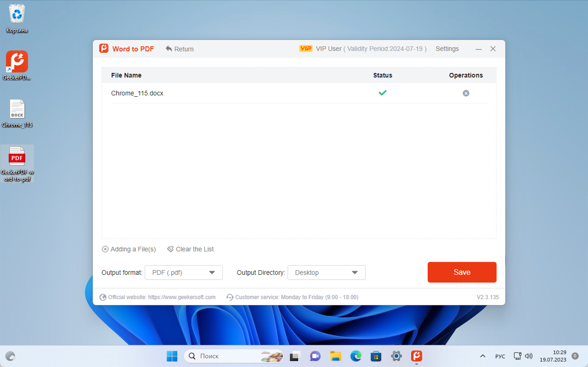Select the Chrome_115.docx file row

[x=299, y=93]
